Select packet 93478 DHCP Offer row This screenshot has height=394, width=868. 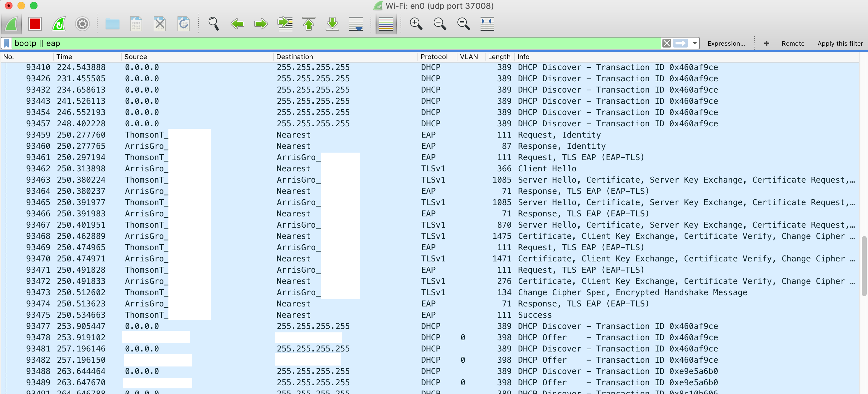tap(430, 337)
